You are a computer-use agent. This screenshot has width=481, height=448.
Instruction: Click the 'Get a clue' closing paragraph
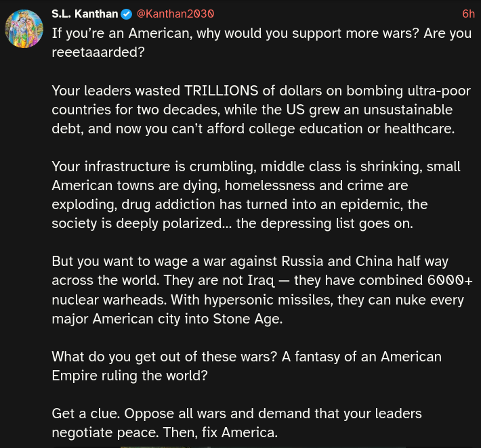[x=237, y=422]
